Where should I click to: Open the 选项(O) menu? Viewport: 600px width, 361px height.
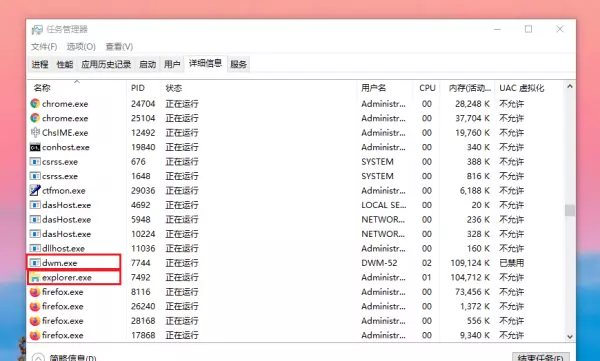coord(81,47)
